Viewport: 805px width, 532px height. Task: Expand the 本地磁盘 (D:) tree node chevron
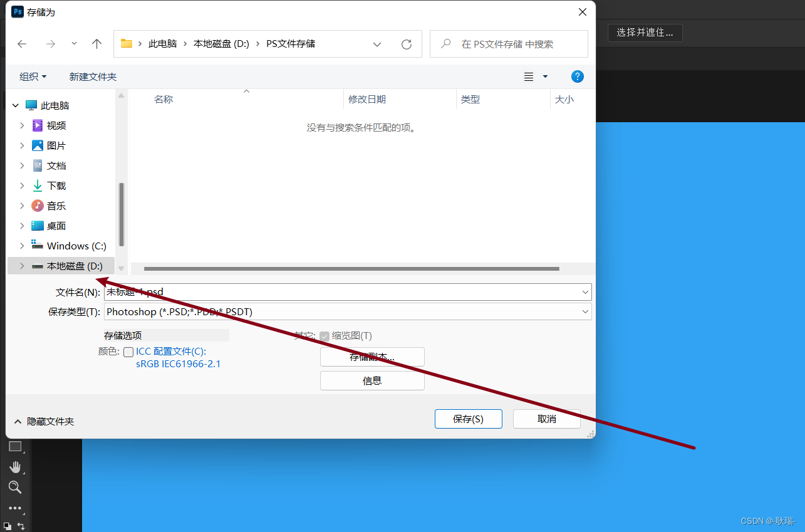pyautogui.click(x=22, y=266)
